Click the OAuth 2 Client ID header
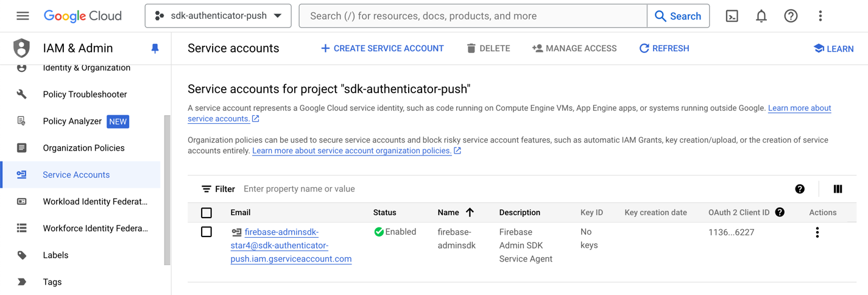The width and height of the screenshot is (868, 295). pyautogui.click(x=739, y=213)
